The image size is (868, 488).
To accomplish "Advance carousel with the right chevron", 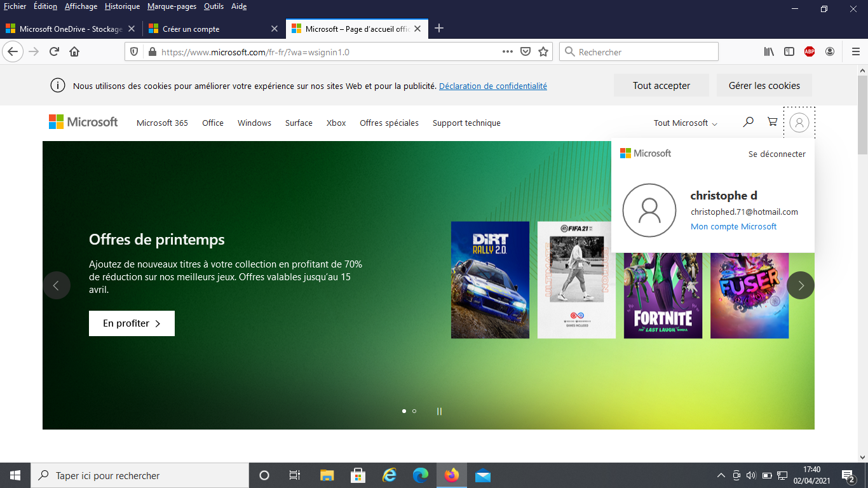I will [800, 285].
